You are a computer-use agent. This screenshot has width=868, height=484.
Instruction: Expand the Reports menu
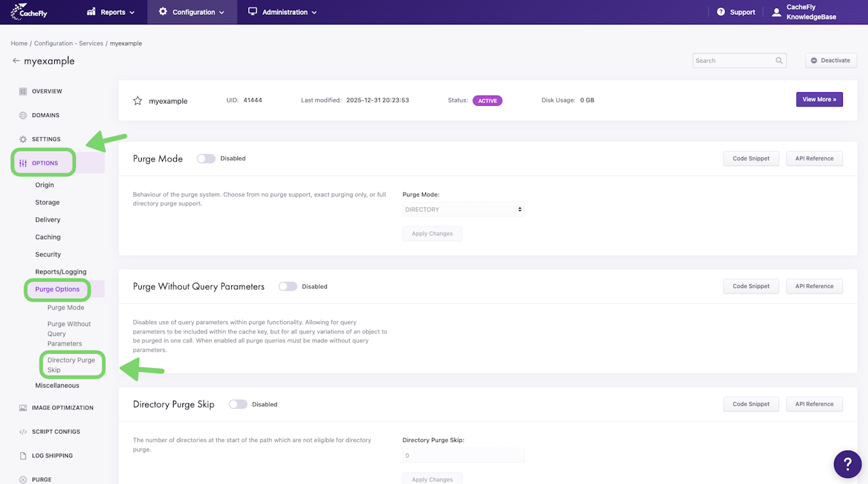[x=111, y=12]
